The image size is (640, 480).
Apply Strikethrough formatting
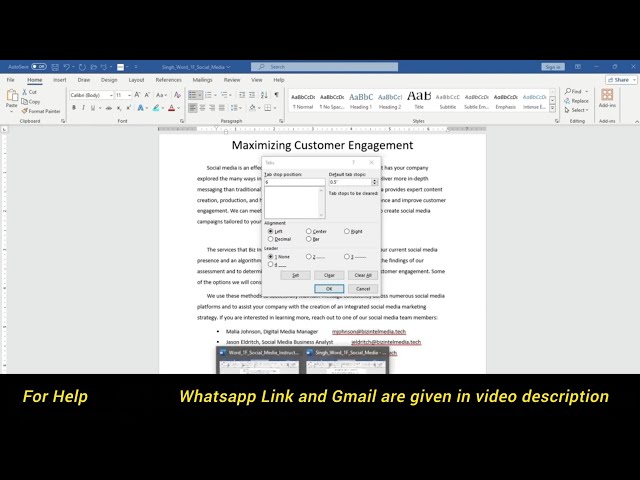(x=109, y=108)
